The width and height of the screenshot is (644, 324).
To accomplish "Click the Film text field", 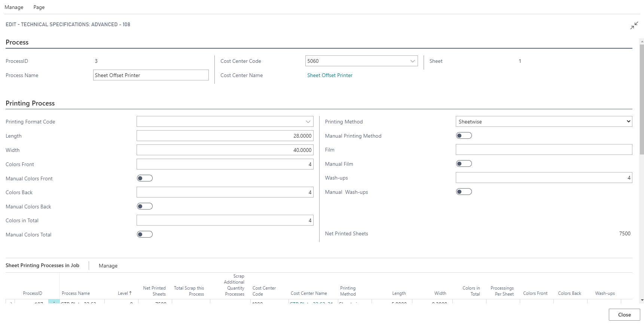I will [x=544, y=150].
